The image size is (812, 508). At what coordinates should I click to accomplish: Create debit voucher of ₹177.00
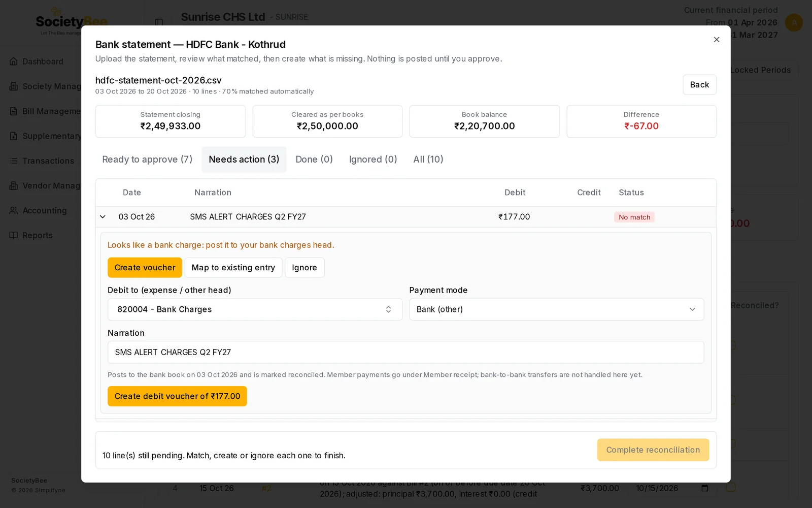tap(177, 396)
